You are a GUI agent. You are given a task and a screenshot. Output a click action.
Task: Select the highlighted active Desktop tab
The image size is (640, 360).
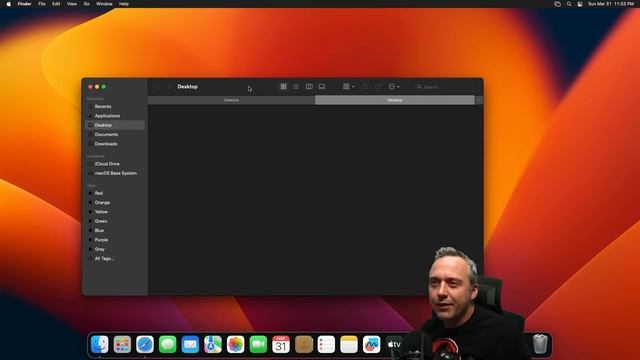[x=395, y=100]
